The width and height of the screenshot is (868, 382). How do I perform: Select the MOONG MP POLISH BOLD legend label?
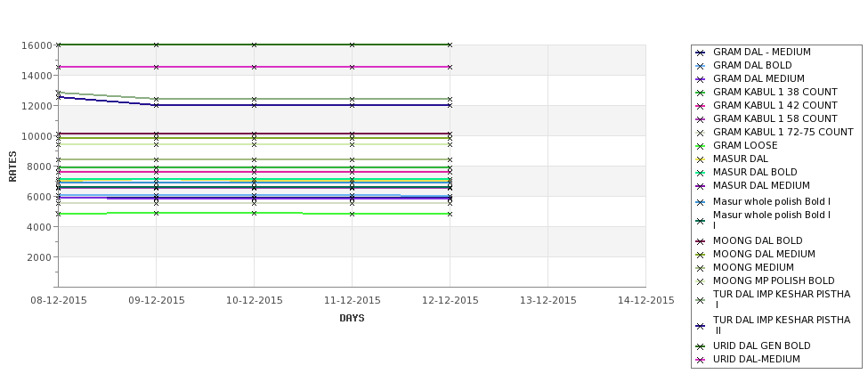774,280
